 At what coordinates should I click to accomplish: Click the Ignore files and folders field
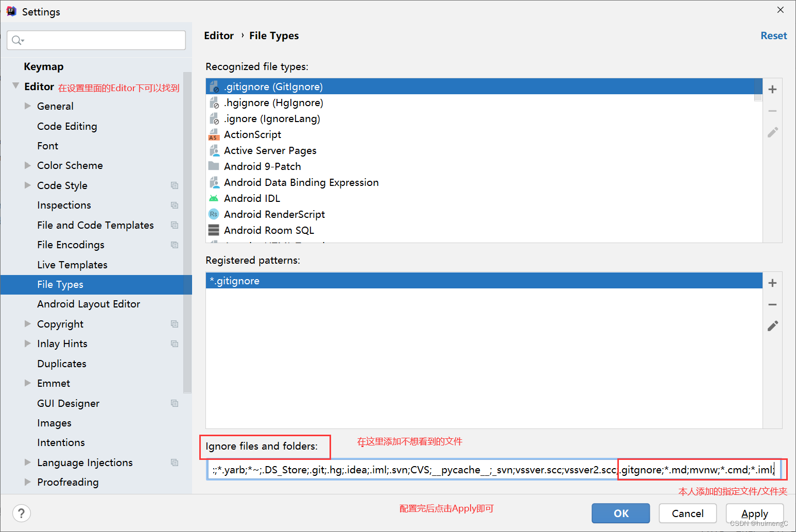coord(494,470)
